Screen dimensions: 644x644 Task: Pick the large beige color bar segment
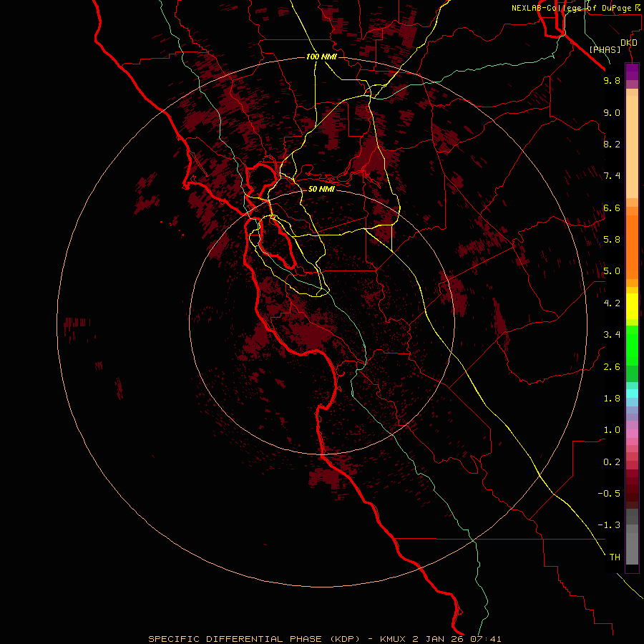(632, 147)
